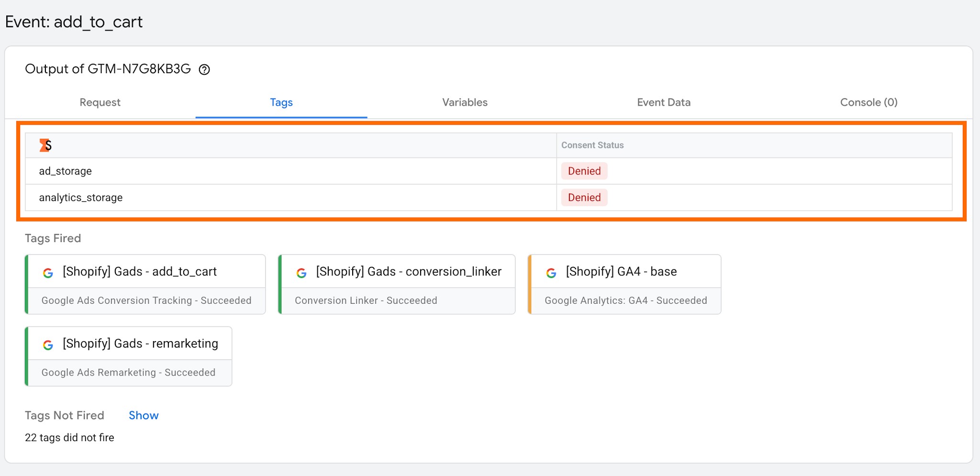The image size is (980, 476).
Task: Click the Google icon on Gads remarketing tag
Action: coord(48,345)
